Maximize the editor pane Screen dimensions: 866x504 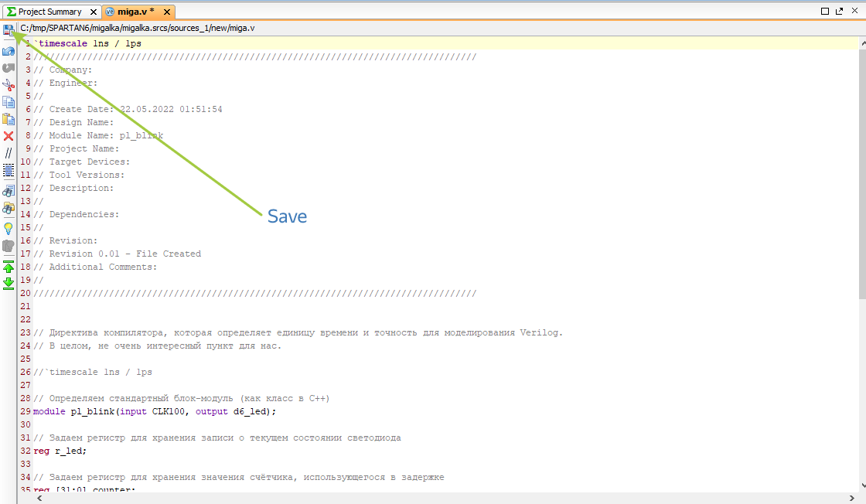[x=824, y=11]
